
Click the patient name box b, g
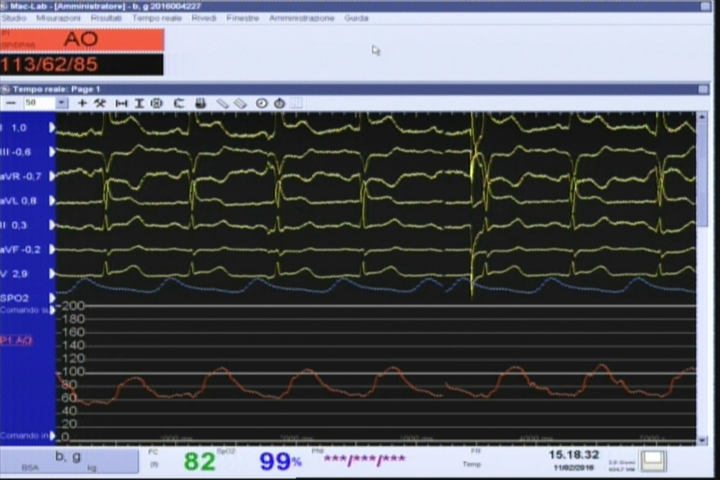69,461
